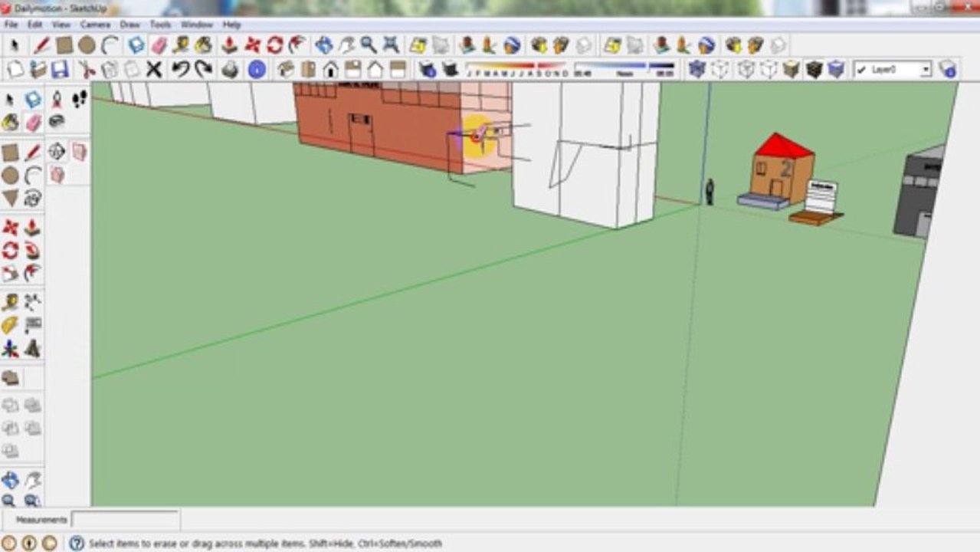Select the Position Camera tool
The height and width of the screenshot is (552, 980).
coord(57,99)
